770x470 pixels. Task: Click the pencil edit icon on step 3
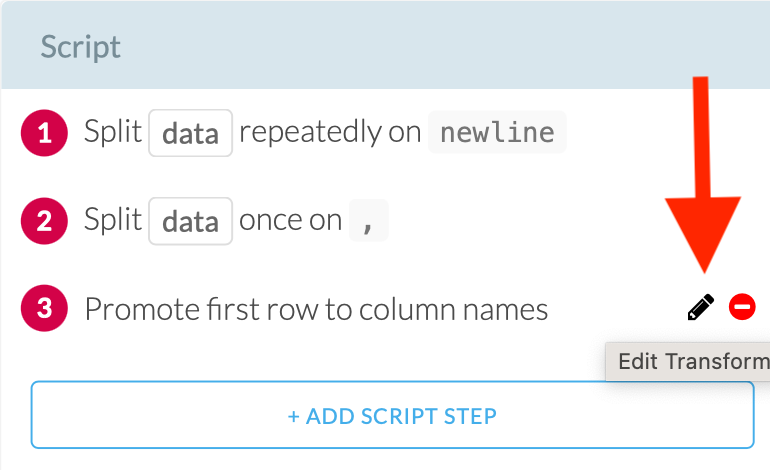(701, 308)
